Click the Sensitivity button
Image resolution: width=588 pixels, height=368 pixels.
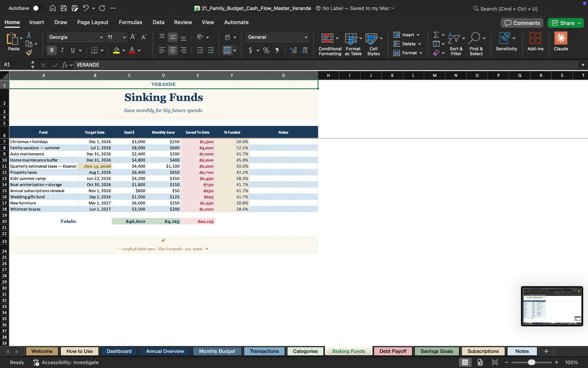click(x=506, y=41)
